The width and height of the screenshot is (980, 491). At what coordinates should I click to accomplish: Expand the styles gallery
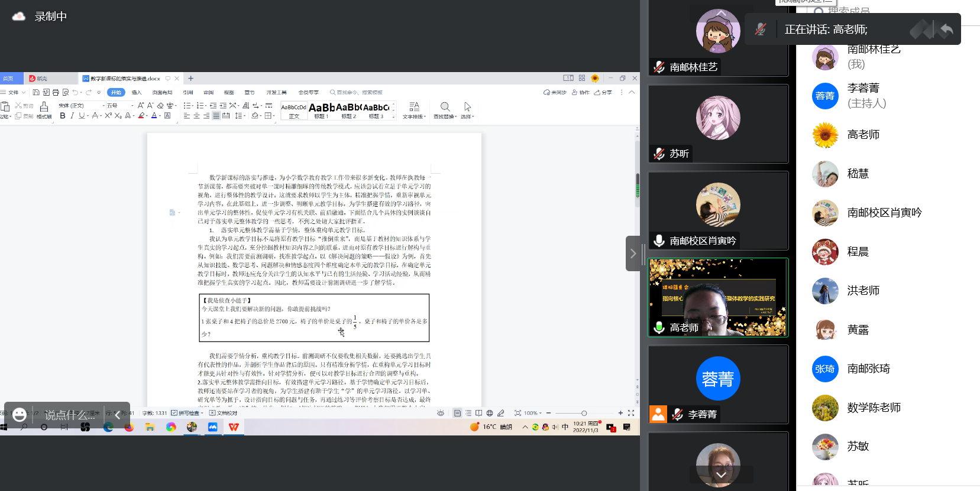tap(394, 117)
